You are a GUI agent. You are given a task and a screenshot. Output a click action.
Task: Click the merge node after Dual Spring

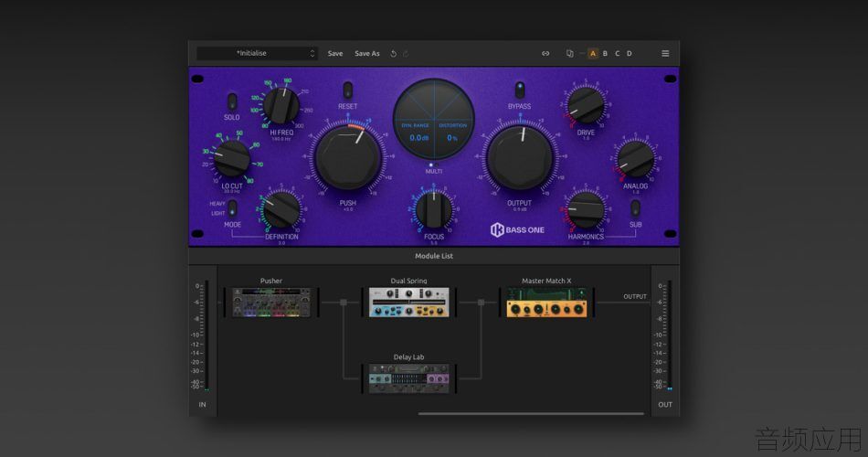coord(481,303)
